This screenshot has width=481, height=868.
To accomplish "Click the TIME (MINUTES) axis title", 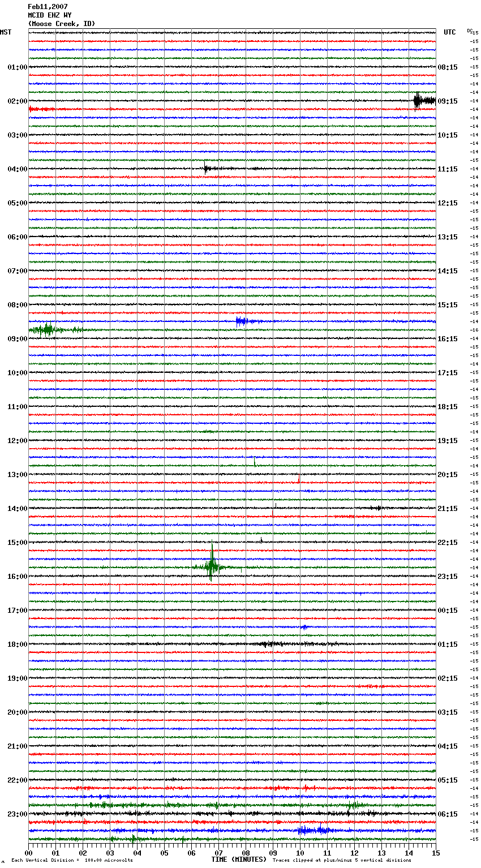I will 239,860.
